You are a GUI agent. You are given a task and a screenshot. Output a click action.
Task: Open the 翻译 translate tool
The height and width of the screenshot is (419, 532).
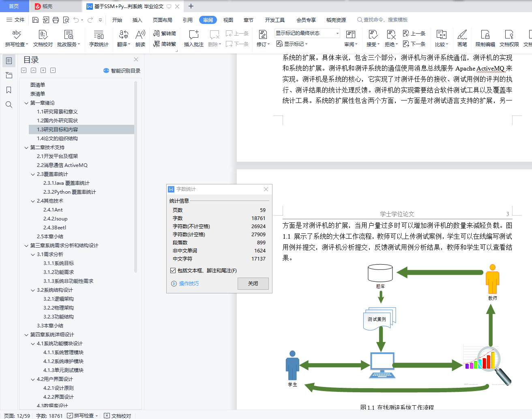[x=124, y=38]
